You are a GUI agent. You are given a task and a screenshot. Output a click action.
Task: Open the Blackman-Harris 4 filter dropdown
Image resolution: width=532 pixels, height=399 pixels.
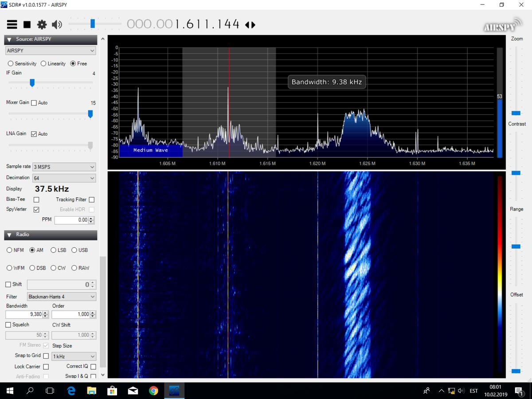coord(62,297)
